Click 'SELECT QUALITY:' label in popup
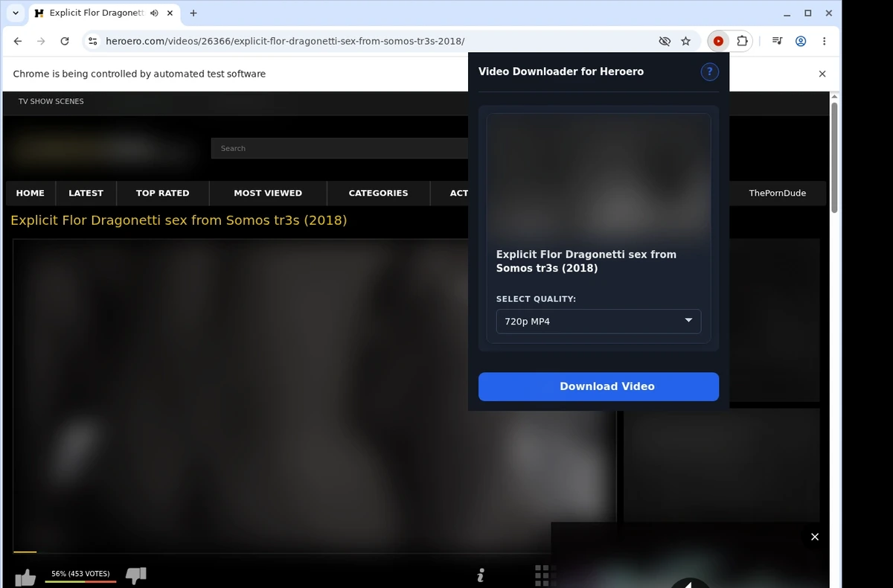Viewport: 893px width, 588px height. [x=536, y=299]
